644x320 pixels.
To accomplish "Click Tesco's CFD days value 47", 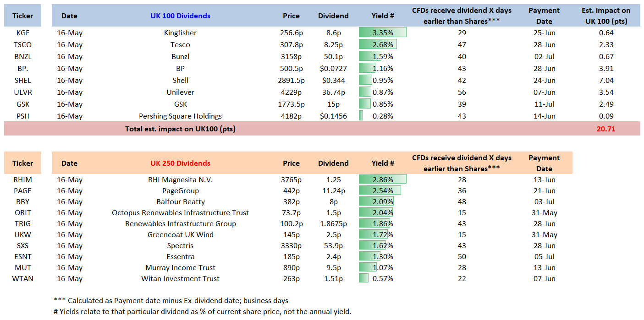I will click(462, 45).
